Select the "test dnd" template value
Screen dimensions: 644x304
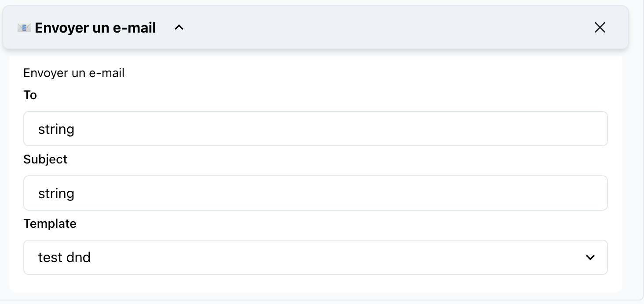(64, 257)
